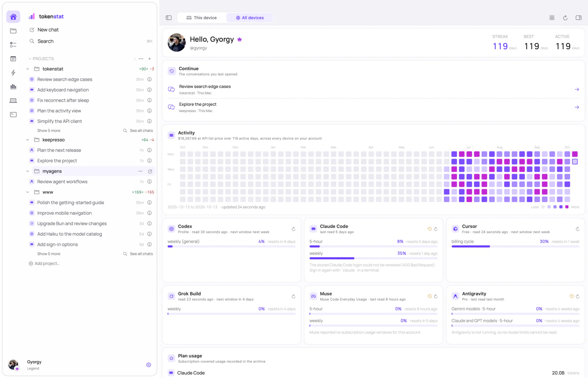Click Gyorgy's profile avatar in header

coord(176,43)
